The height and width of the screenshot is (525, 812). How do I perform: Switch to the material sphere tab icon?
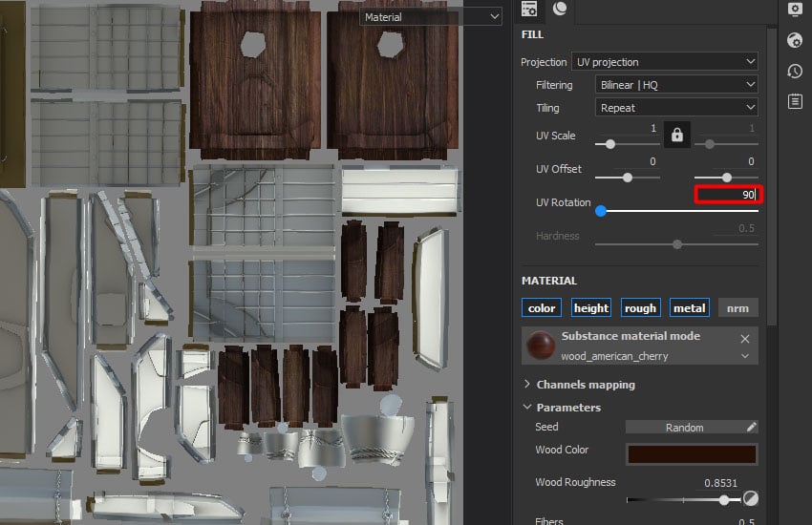click(x=560, y=10)
